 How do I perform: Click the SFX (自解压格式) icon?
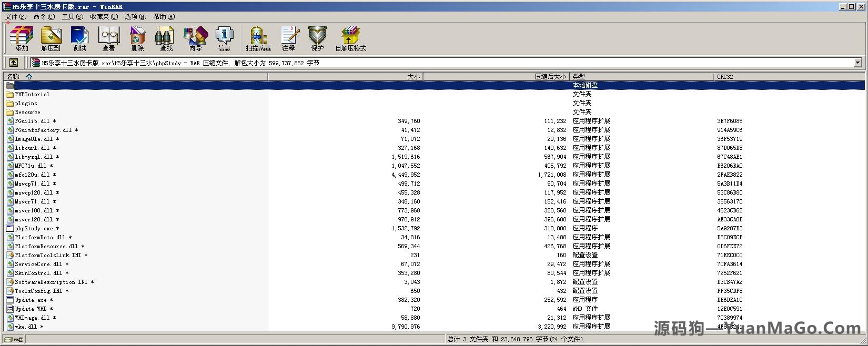pos(350,38)
